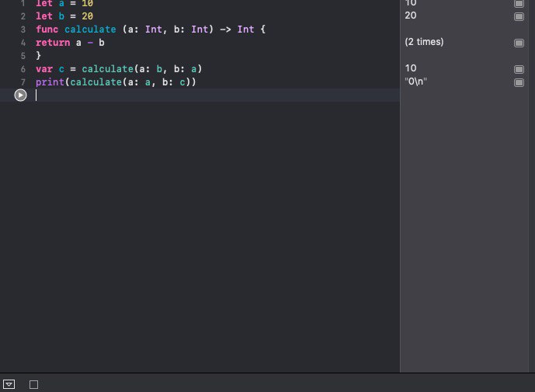Click the number 20 on line 2

(87, 16)
